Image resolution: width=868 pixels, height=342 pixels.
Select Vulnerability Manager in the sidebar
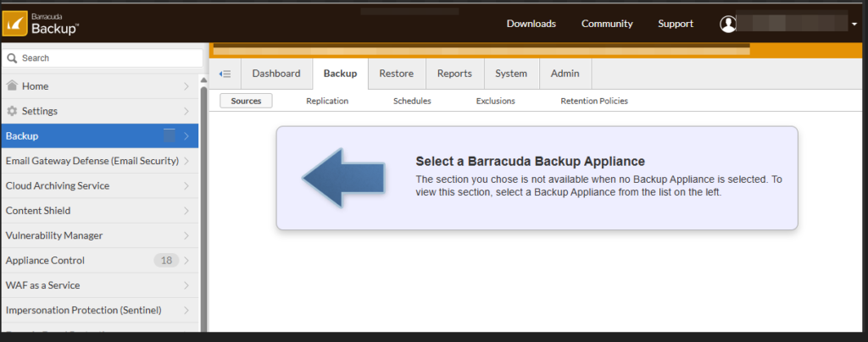pyautogui.click(x=100, y=235)
